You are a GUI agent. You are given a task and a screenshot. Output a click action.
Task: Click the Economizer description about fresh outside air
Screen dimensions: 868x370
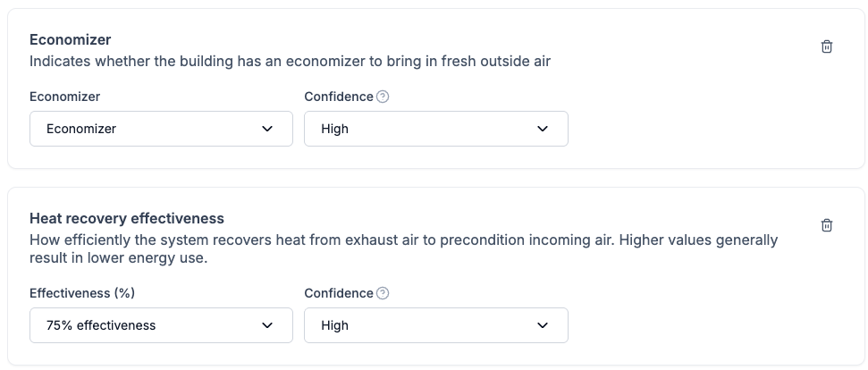coord(290,62)
